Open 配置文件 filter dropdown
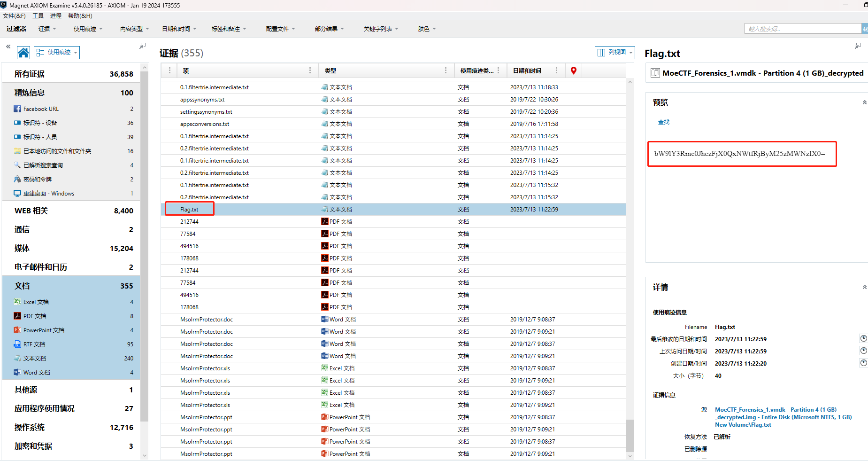The width and height of the screenshot is (868, 461). 281,29
